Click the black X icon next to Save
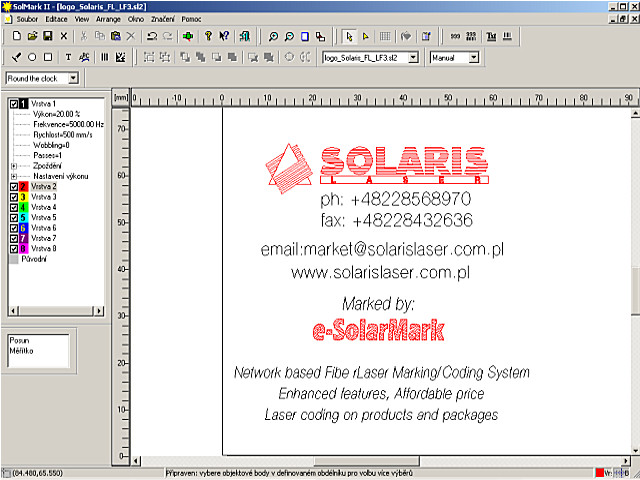Screen dimensions: 640x480 (64, 36)
